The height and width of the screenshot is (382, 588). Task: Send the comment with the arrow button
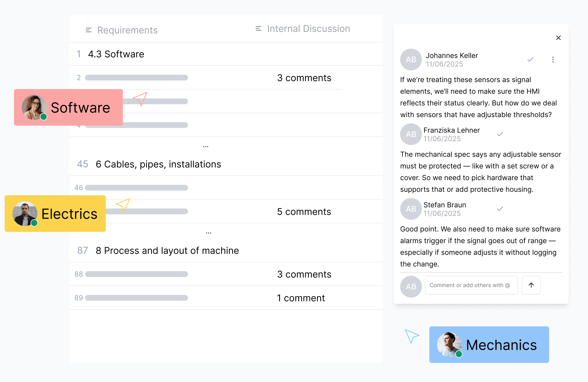531,285
